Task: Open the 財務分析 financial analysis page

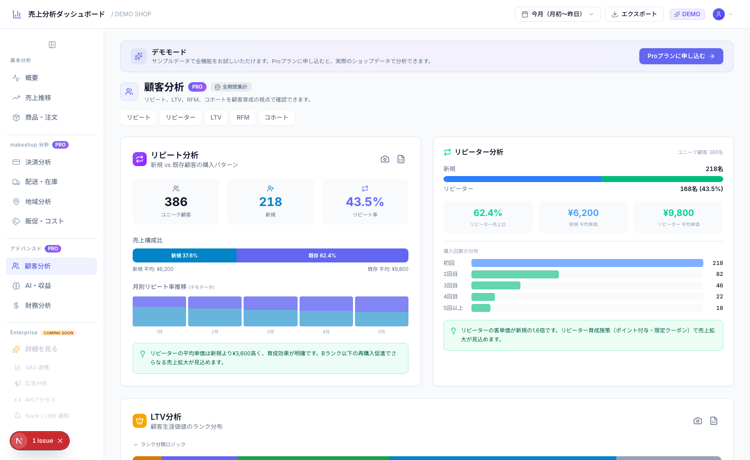Action: pyautogui.click(x=51, y=305)
